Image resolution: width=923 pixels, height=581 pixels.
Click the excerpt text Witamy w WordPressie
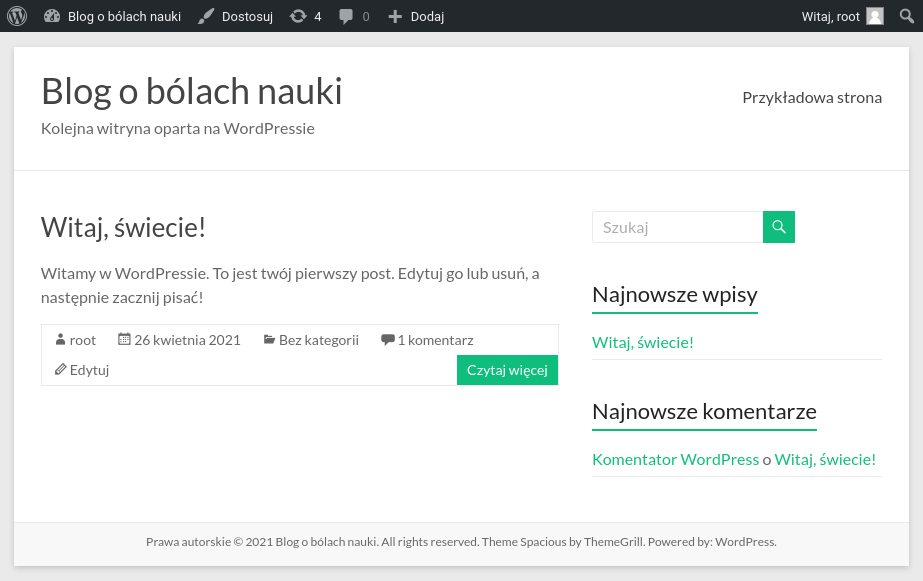(125, 274)
